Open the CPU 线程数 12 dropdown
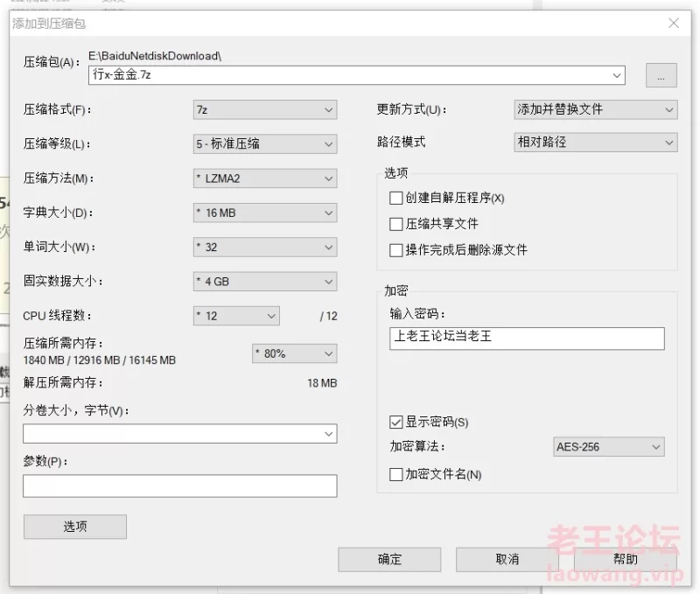 236,316
